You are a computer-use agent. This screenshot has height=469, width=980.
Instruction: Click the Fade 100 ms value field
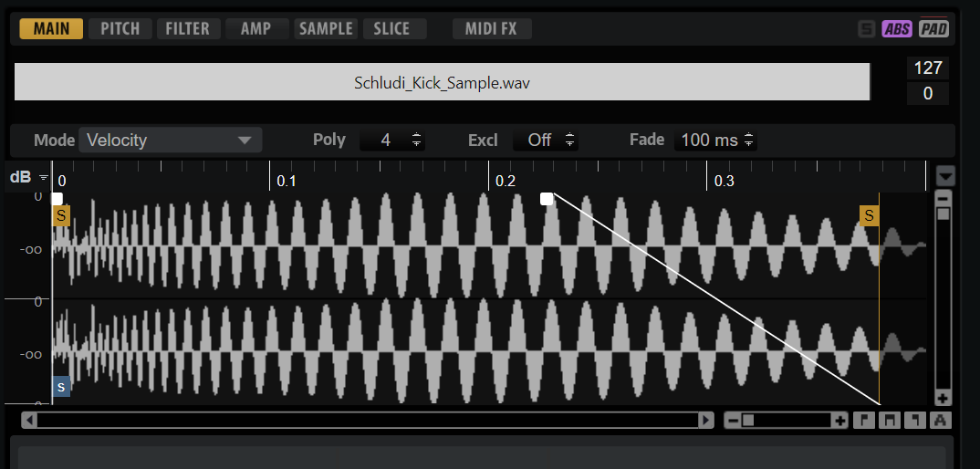click(x=709, y=140)
